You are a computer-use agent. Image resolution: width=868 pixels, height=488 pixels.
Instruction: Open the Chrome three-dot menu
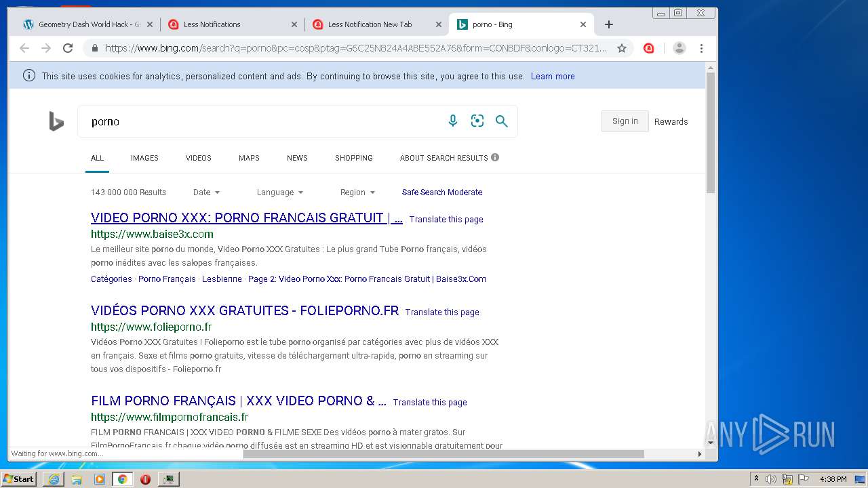pyautogui.click(x=701, y=48)
